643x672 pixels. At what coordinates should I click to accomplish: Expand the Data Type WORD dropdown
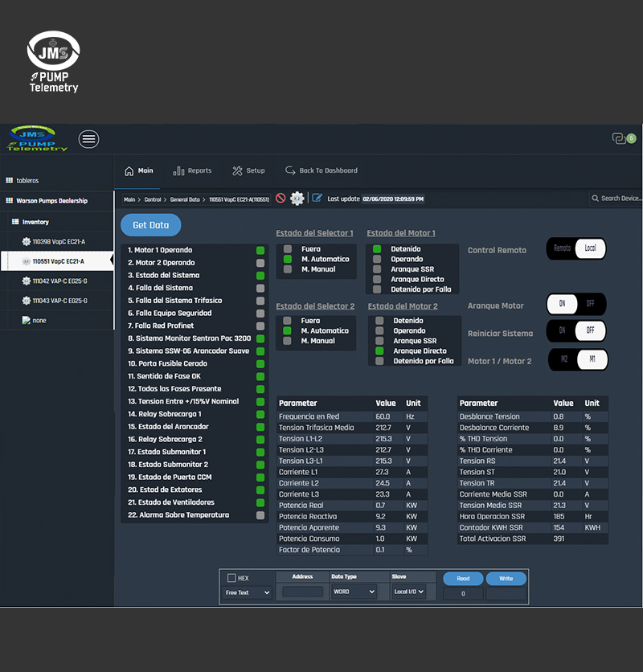click(x=354, y=592)
